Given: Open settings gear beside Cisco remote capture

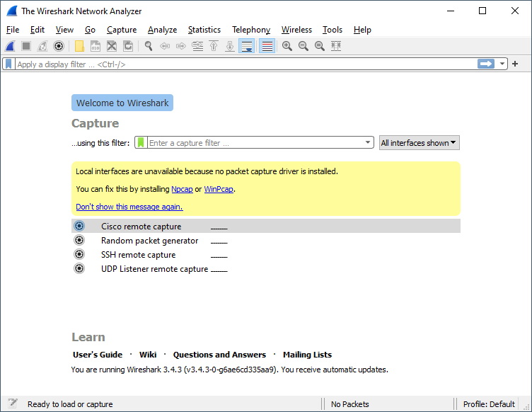Looking at the screenshot, I should click(79, 226).
